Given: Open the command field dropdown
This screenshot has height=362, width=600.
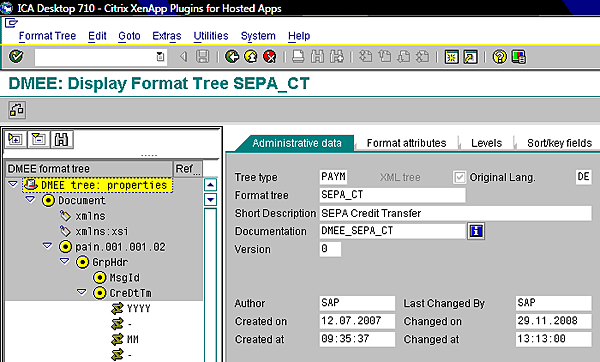Looking at the screenshot, I should [x=160, y=57].
